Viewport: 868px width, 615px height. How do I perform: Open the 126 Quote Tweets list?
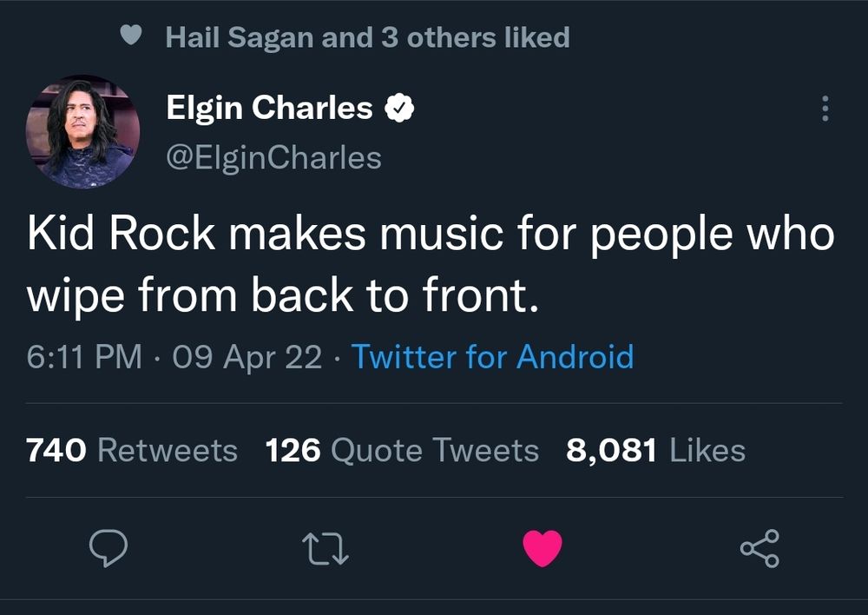pos(401,450)
